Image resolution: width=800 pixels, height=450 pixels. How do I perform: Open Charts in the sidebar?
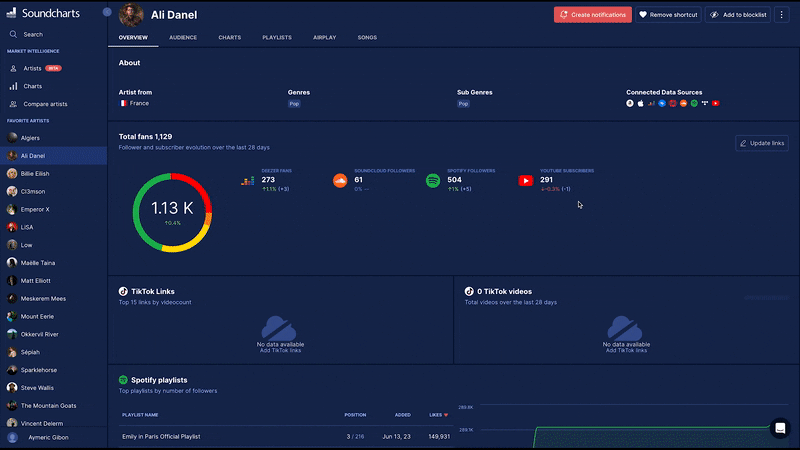point(32,86)
